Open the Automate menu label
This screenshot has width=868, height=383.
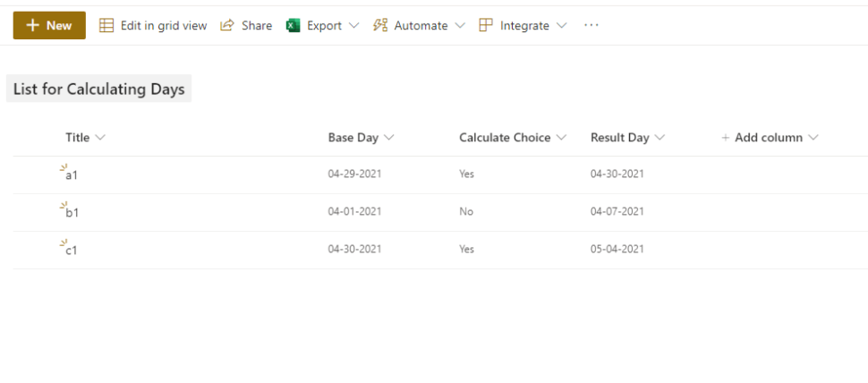coord(421,25)
